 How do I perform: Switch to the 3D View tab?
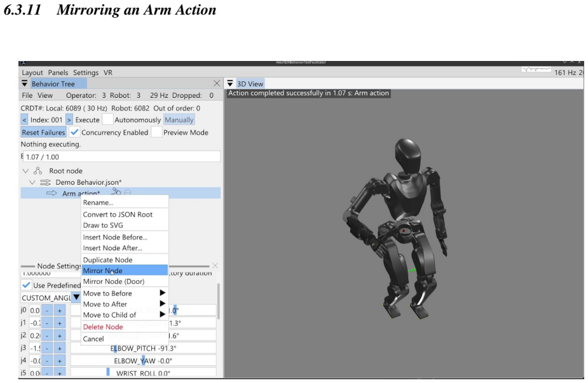(250, 84)
